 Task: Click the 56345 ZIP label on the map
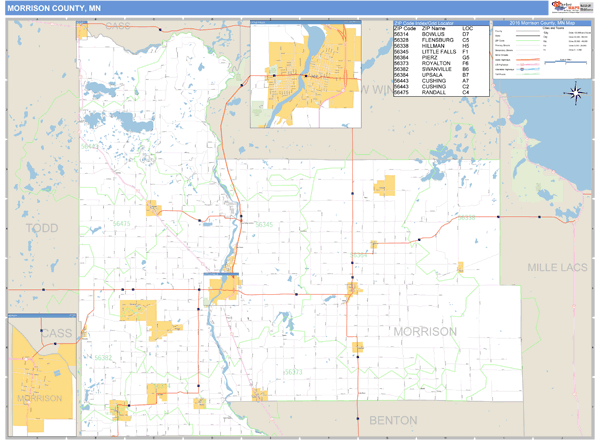tap(262, 225)
